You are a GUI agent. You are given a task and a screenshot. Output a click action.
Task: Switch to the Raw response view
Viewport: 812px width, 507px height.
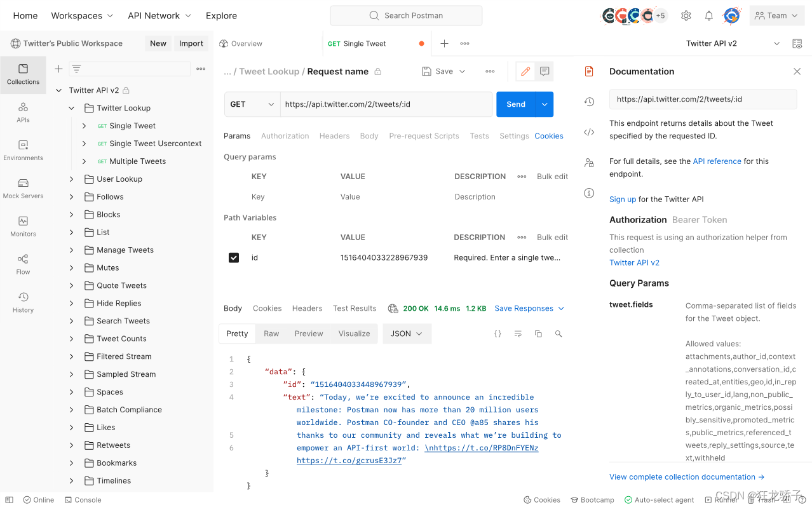tap(271, 334)
